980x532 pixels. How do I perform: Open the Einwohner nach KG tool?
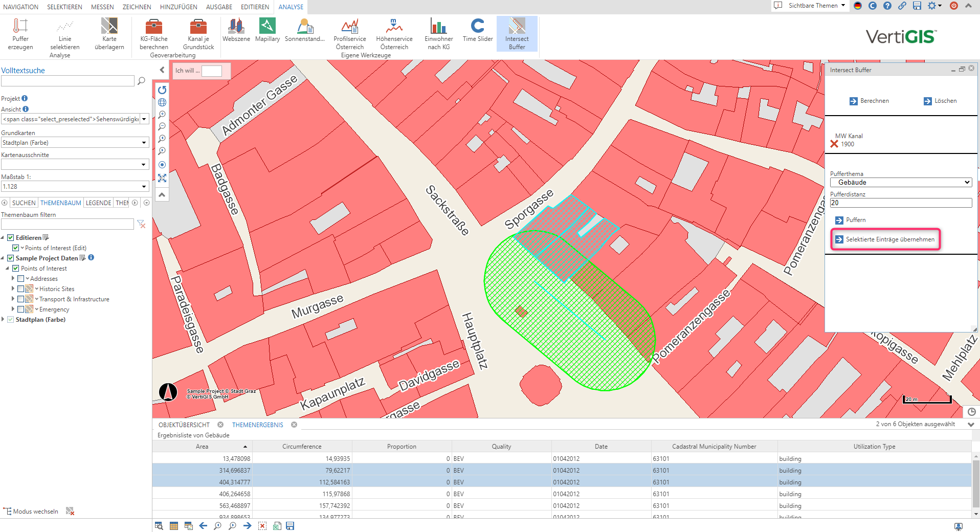pos(438,26)
